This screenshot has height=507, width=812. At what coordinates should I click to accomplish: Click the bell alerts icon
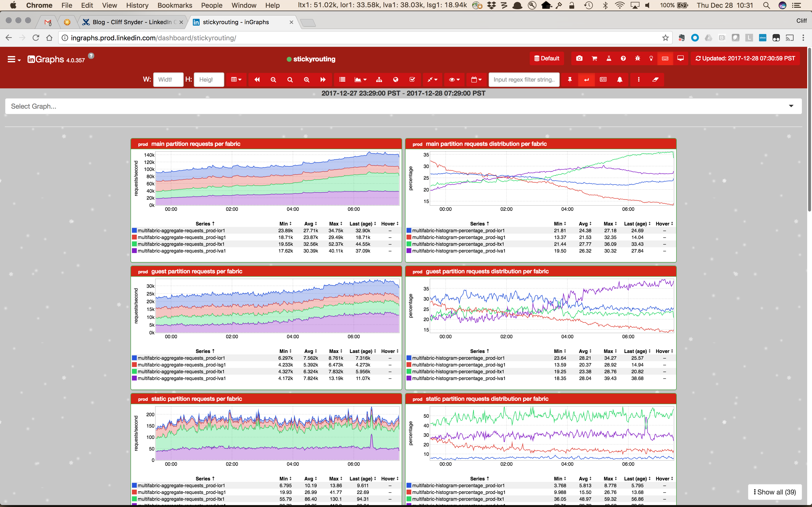tap(620, 79)
